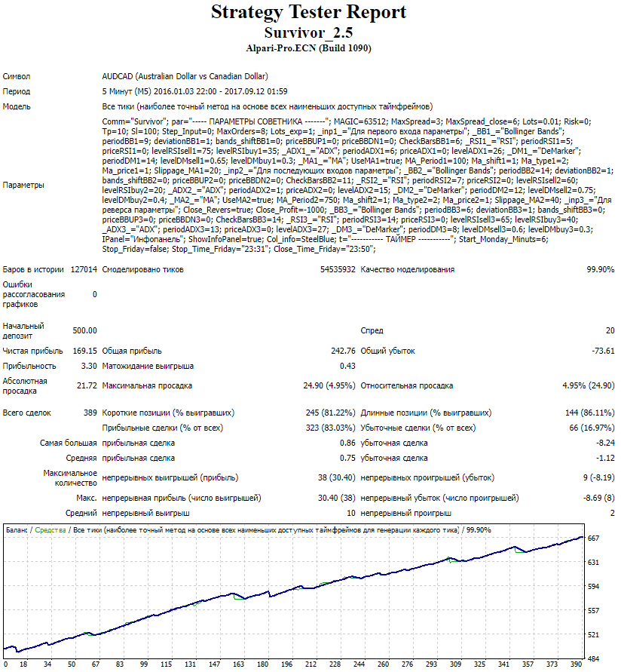Select consecutive losses value 9 (-8.19)
This screenshot has width=621, height=672.
598,478
